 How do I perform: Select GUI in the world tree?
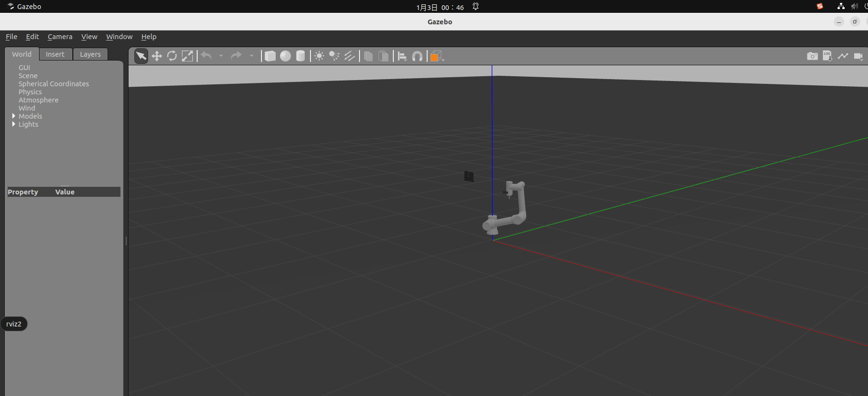pos(24,68)
